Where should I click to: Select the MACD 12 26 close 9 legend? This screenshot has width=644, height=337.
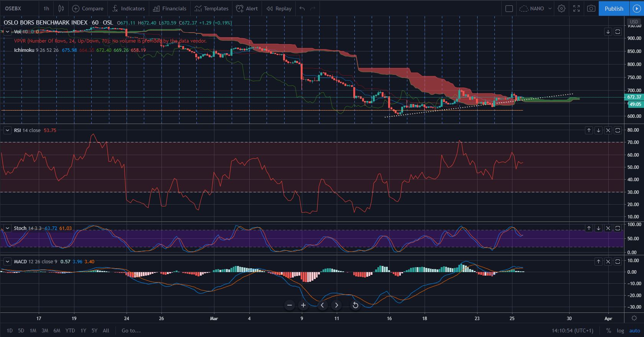[x=54, y=262]
